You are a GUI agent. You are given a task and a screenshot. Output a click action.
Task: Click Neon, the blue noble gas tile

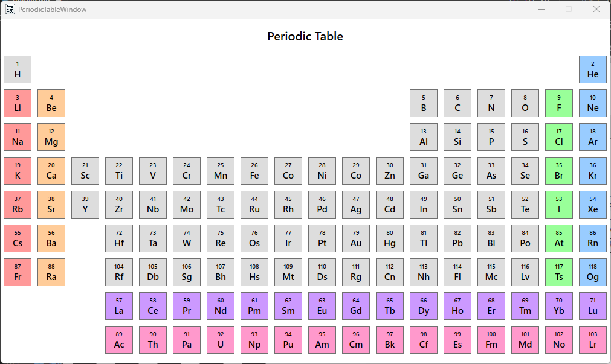coord(593,103)
